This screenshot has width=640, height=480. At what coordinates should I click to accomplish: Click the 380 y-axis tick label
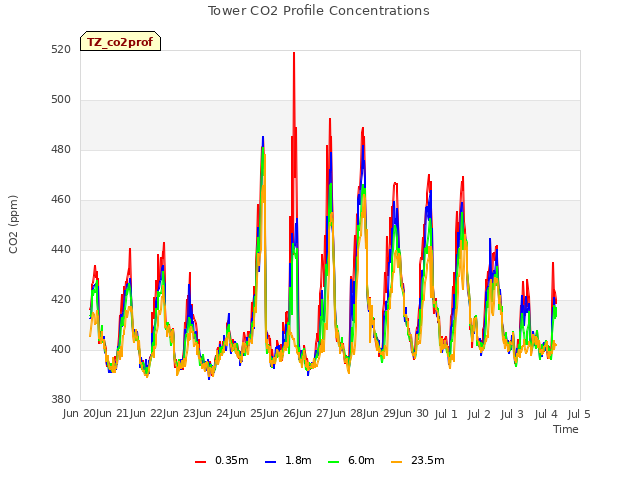coord(61,399)
